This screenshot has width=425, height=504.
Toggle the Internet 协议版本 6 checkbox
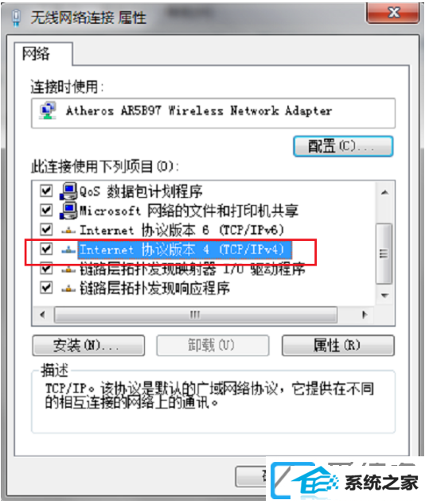click(x=46, y=230)
